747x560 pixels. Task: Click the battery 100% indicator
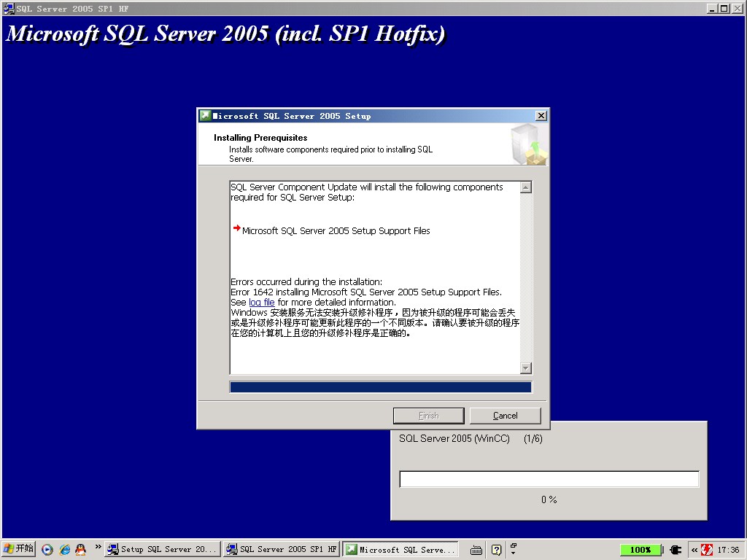640,550
